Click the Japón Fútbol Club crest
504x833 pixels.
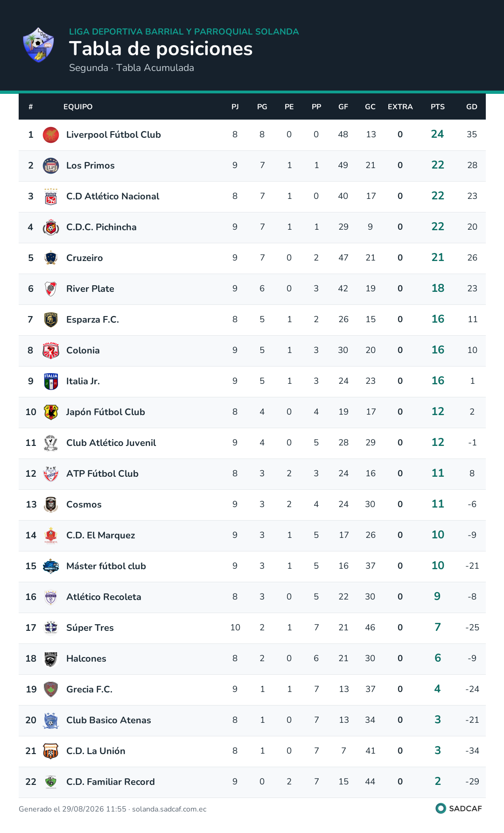click(x=51, y=412)
